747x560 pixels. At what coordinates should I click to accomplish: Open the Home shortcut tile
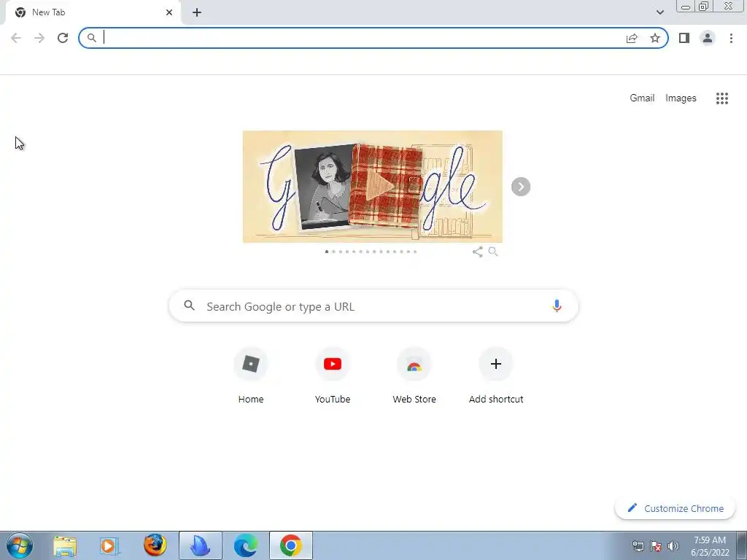251,376
